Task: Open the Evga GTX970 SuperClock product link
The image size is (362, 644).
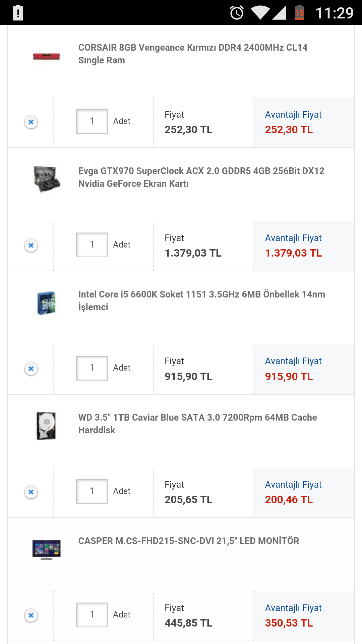Action: pyautogui.click(x=201, y=177)
